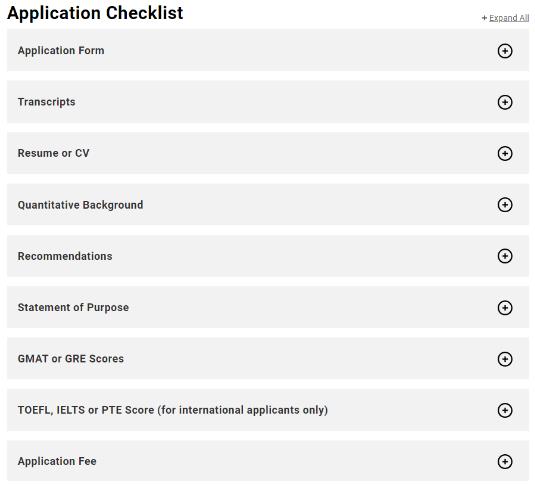The height and width of the screenshot is (485, 535).
Task: Click the plus icon beside Transcripts
Action: click(x=505, y=102)
